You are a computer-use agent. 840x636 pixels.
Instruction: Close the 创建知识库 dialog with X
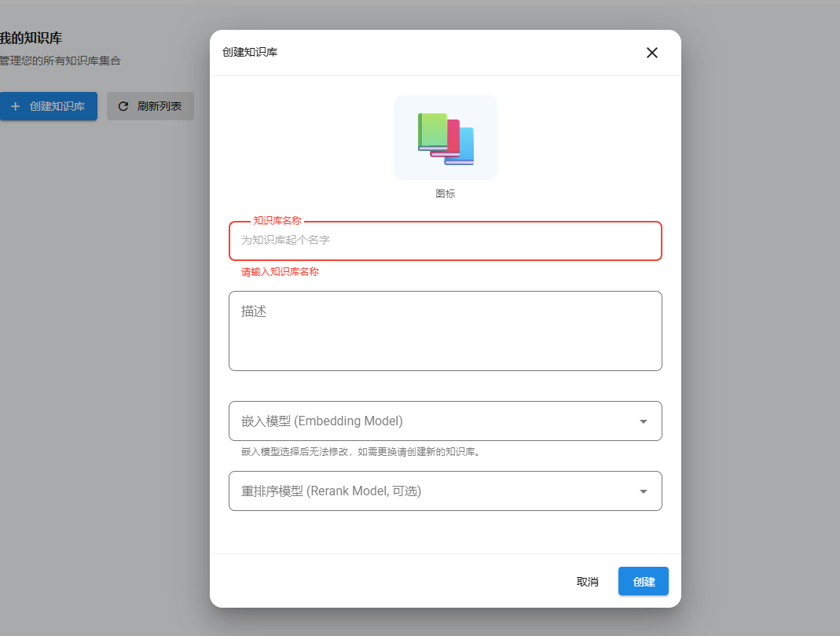[x=651, y=53]
